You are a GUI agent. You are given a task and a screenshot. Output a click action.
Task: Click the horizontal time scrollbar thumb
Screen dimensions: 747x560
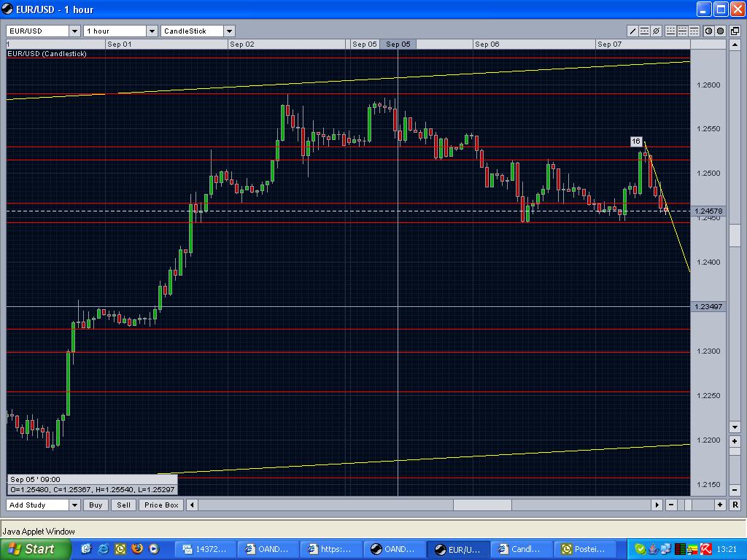click(482, 505)
